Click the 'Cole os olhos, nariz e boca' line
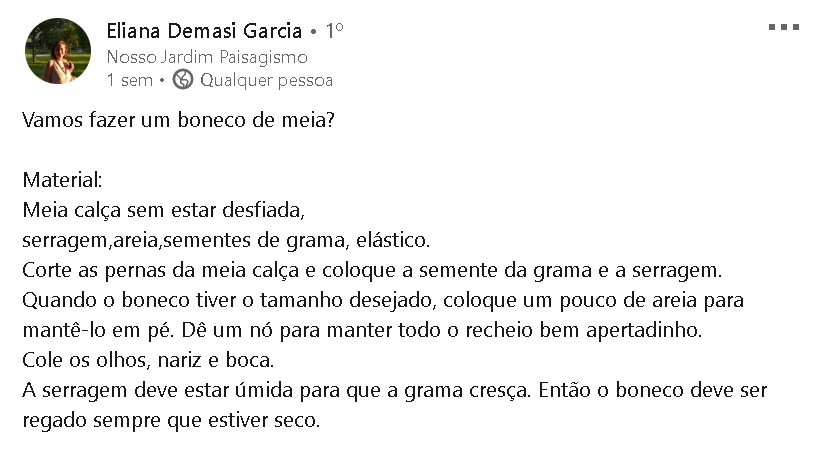The image size is (816, 457). (148, 360)
